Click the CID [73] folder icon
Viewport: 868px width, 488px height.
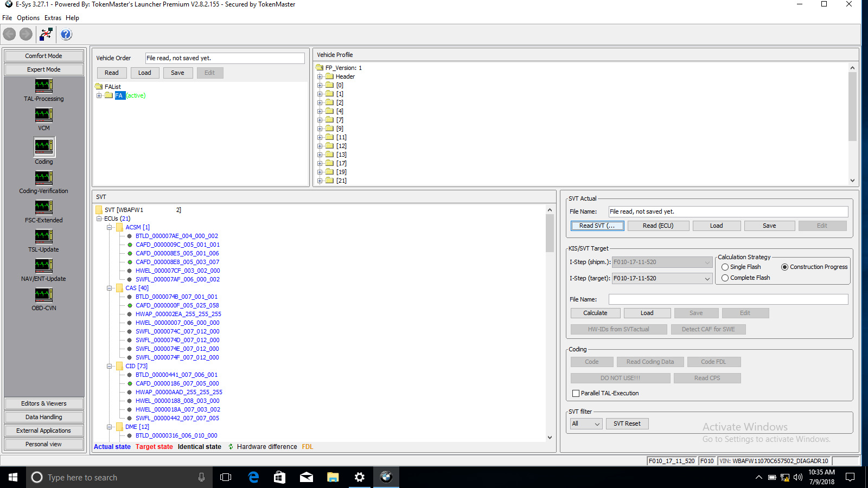[119, 366]
